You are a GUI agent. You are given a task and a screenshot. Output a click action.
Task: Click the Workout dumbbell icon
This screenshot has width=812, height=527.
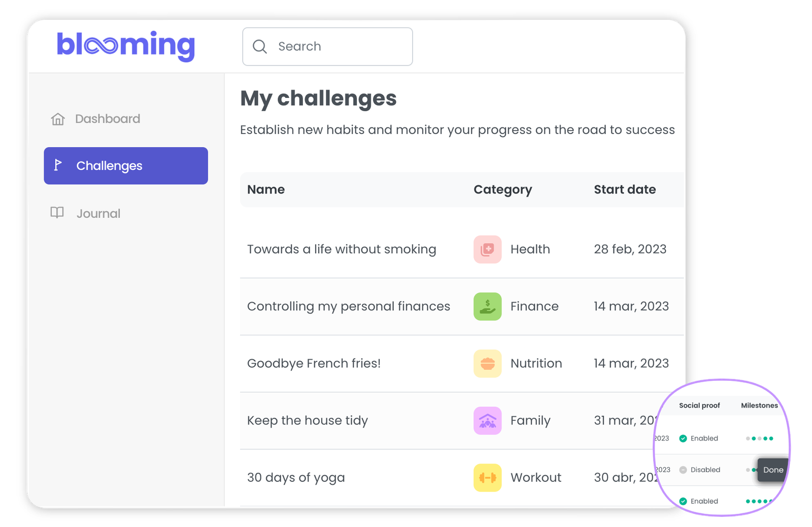(487, 478)
